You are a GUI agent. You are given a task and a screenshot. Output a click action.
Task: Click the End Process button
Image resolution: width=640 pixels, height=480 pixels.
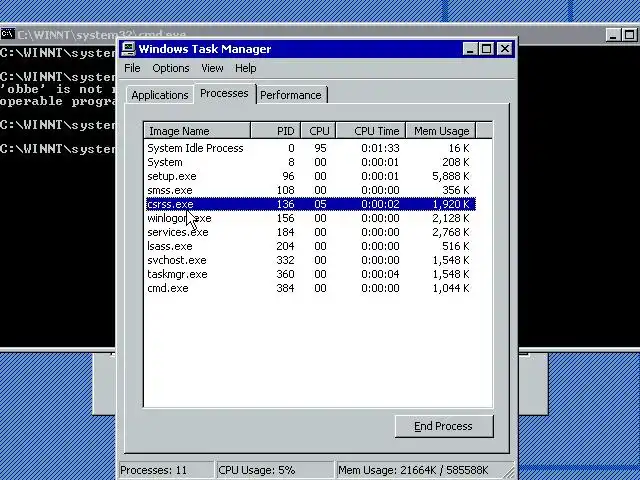pos(444,426)
